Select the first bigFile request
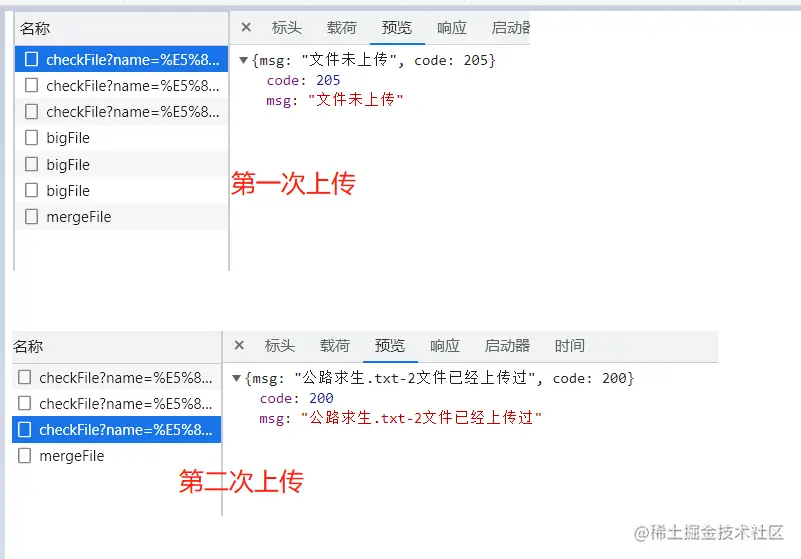Viewport: 801px width, 559px height. click(x=122, y=137)
